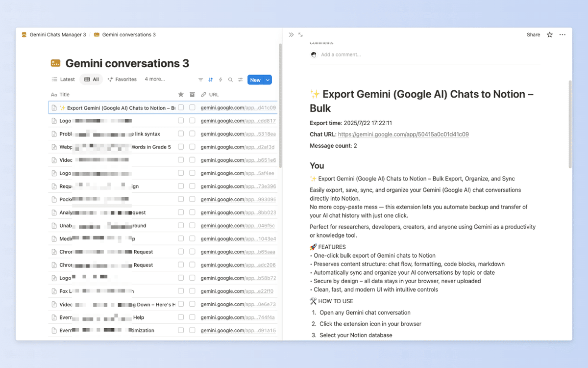Click the Add a comment field
588x368 pixels.
[341, 54]
